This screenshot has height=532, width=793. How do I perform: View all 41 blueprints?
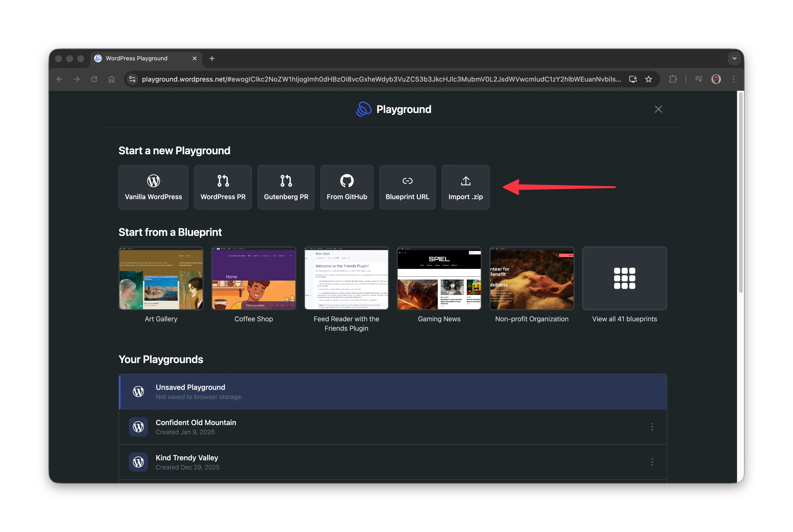coord(624,278)
